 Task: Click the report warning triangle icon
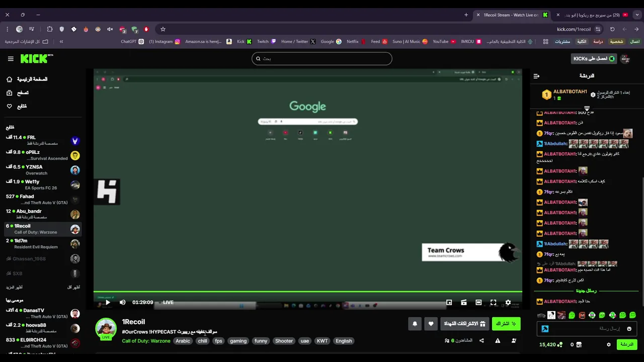pos(498,341)
